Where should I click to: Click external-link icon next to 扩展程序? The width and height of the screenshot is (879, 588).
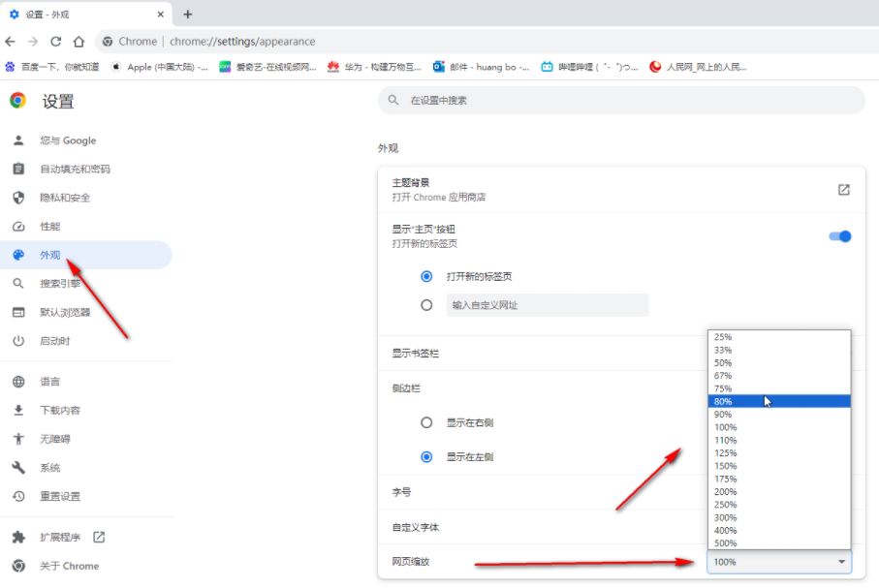[x=99, y=537]
